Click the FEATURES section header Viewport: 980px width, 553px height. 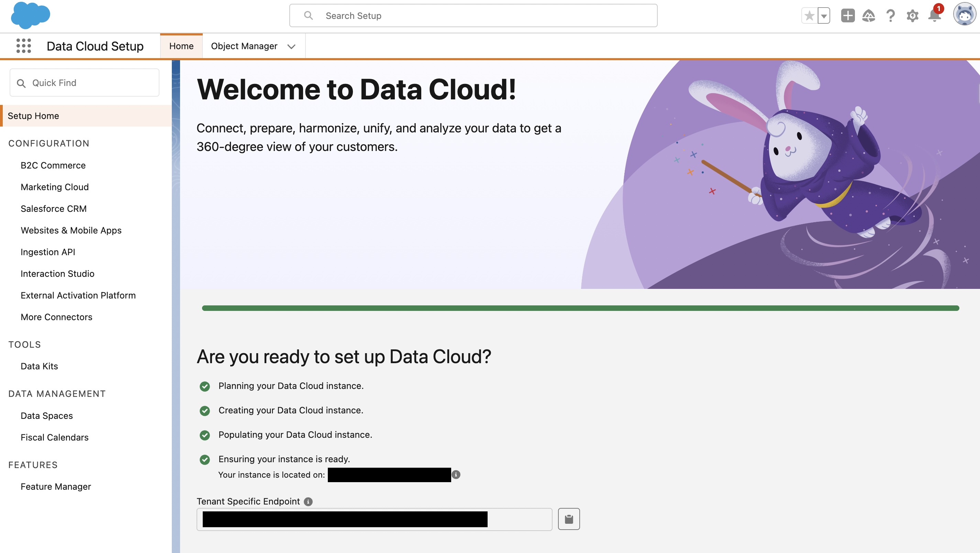(x=33, y=465)
